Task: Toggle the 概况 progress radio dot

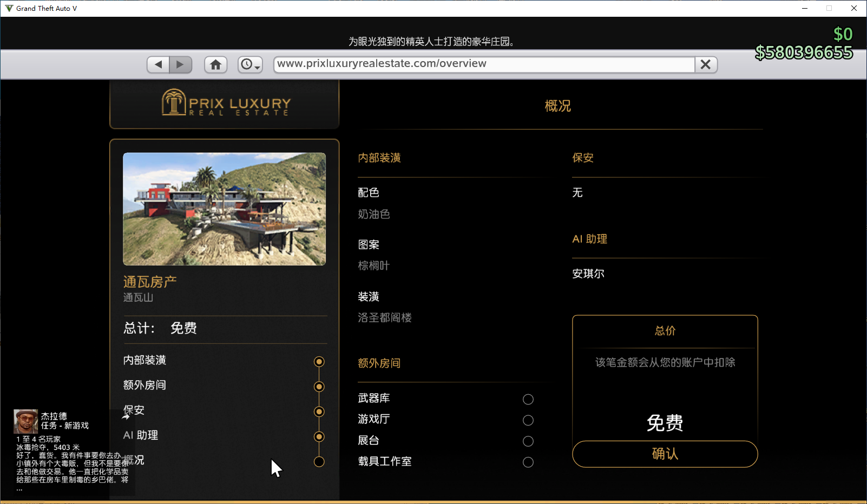Action: tap(319, 462)
